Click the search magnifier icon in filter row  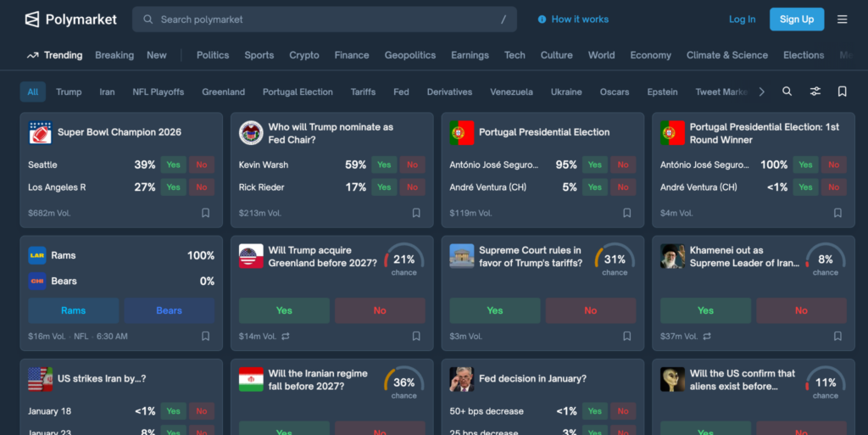tap(787, 92)
